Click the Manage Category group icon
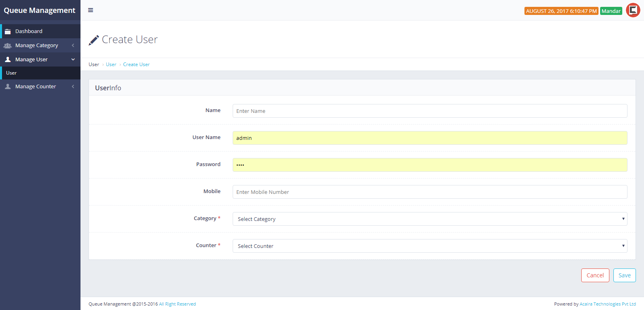 point(8,46)
